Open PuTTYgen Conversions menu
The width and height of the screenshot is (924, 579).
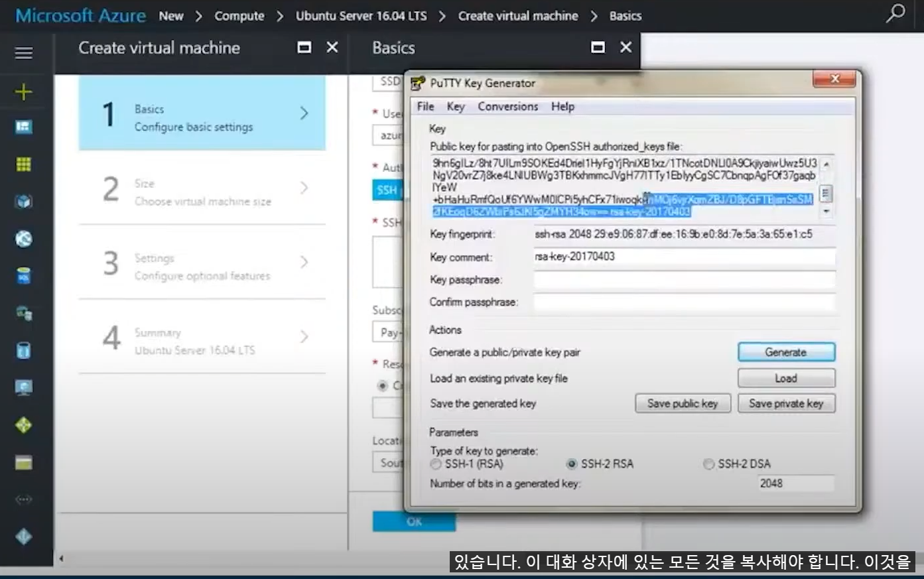point(508,106)
